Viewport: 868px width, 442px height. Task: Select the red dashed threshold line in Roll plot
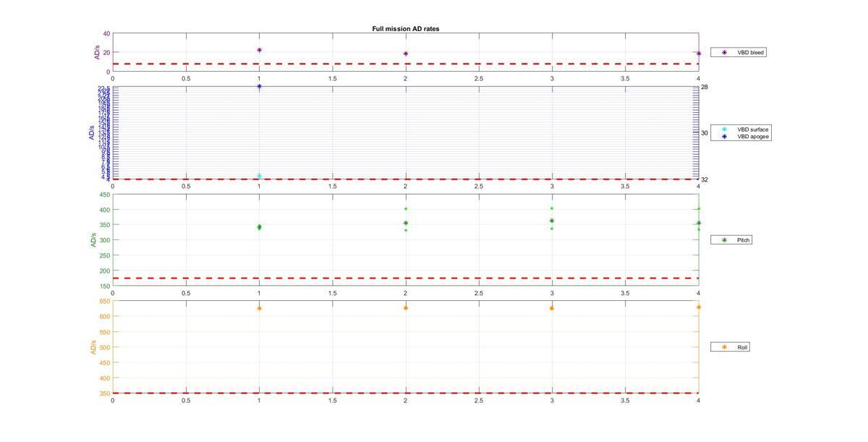coord(406,393)
